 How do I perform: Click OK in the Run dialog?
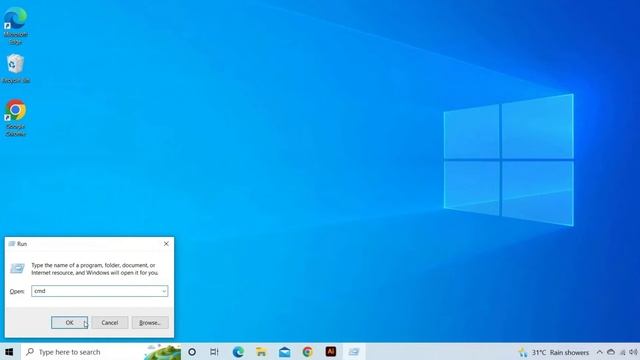click(x=69, y=322)
